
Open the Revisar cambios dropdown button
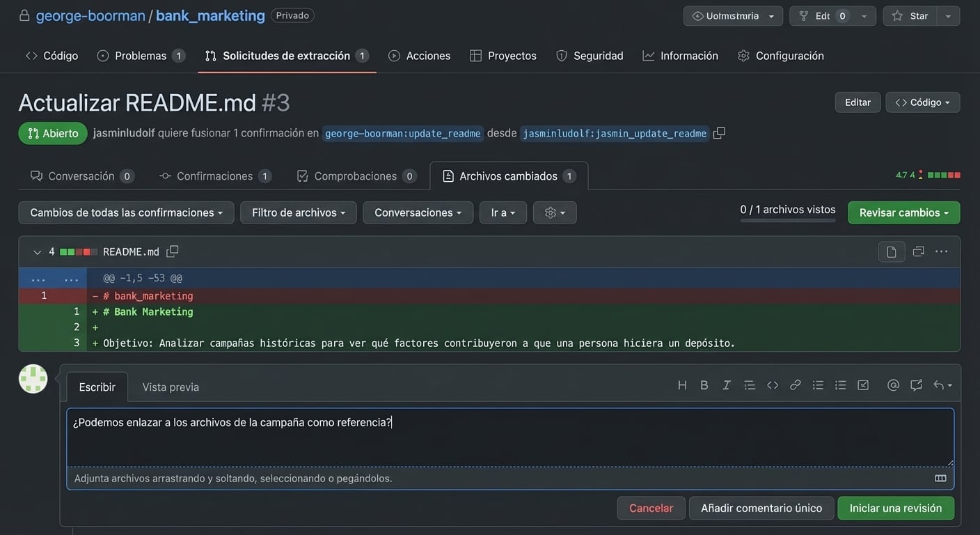coord(903,212)
